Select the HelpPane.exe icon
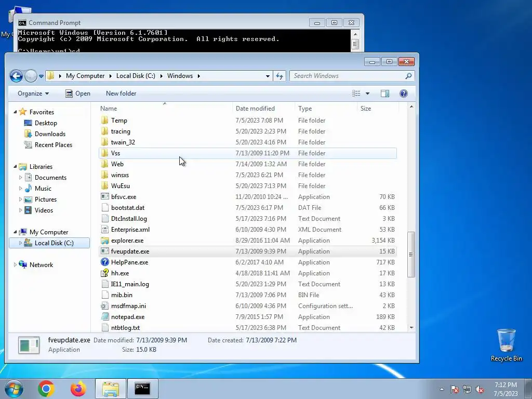The height and width of the screenshot is (399, 532). point(105,262)
